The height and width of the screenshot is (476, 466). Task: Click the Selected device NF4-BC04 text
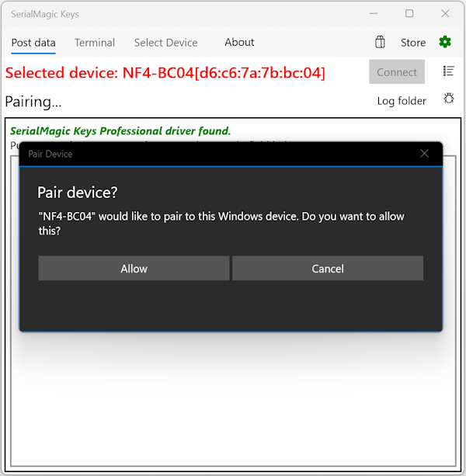pyautogui.click(x=165, y=73)
